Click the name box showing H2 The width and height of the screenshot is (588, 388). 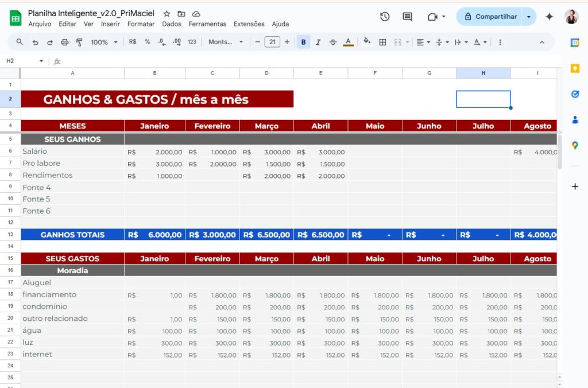pyautogui.click(x=21, y=61)
